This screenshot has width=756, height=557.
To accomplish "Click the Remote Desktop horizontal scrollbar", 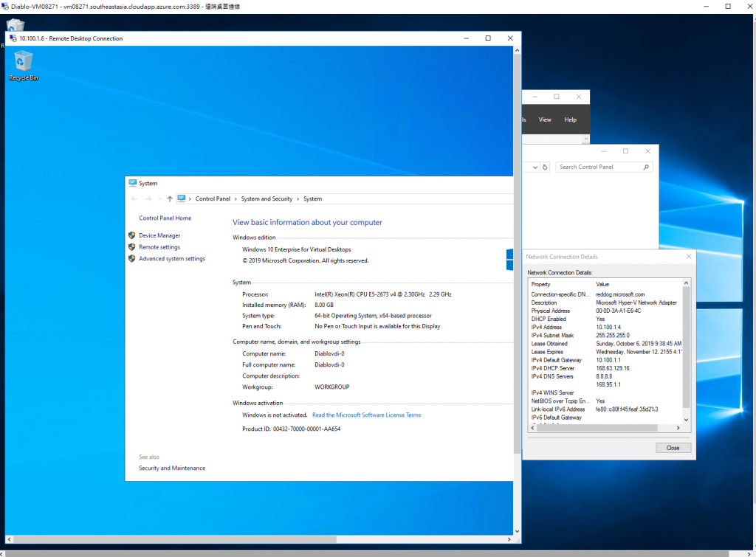I will [x=174, y=539].
